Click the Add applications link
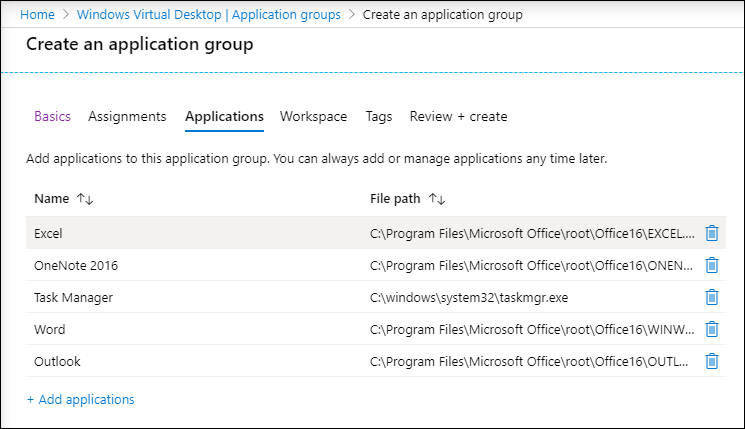 [80, 400]
